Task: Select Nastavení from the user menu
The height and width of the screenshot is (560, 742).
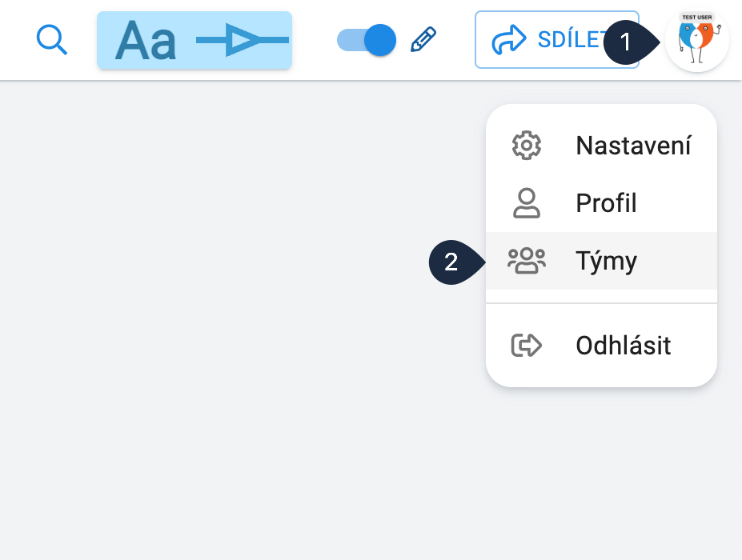Action: 633,145
